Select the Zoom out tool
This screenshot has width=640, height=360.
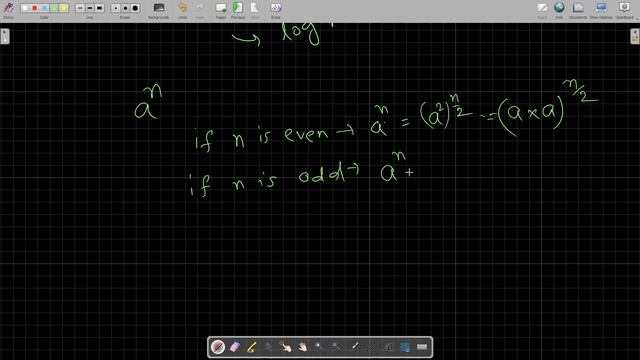(x=337, y=347)
